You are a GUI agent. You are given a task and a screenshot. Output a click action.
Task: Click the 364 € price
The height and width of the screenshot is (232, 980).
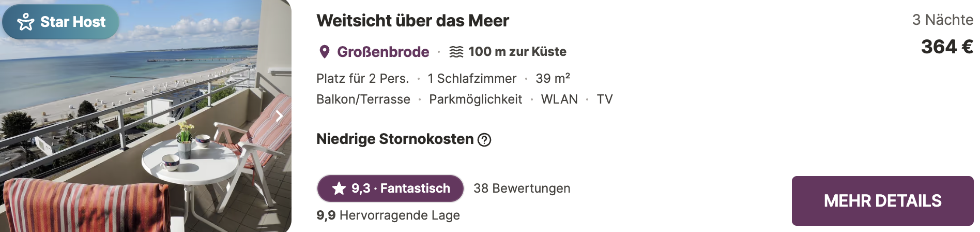tap(947, 47)
